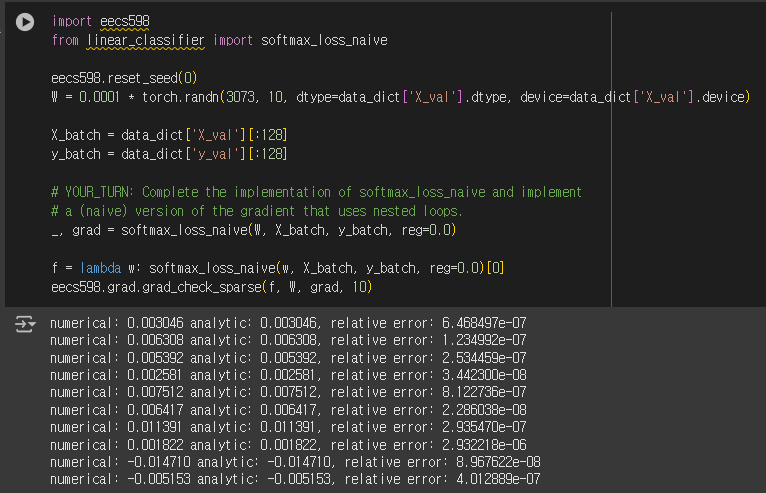
Task: Click the 'import eecs598' code line
Action: [x=101, y=21]
